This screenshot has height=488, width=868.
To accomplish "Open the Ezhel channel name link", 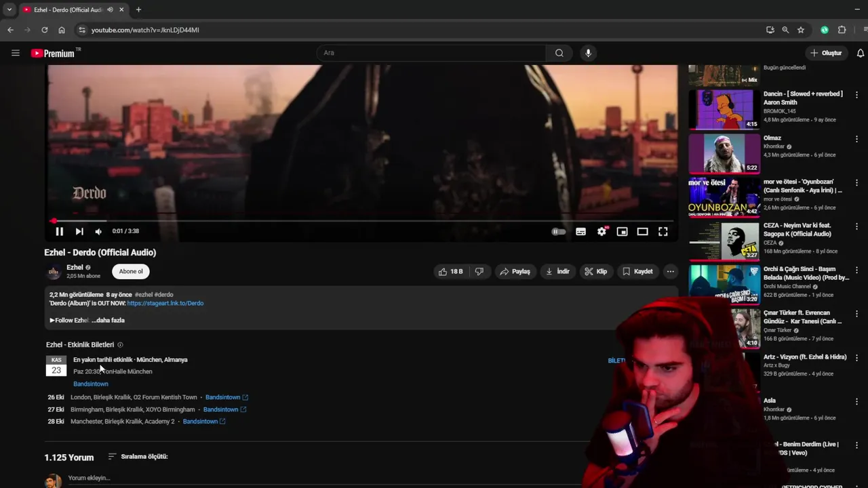I will click(x=75, y=267).
